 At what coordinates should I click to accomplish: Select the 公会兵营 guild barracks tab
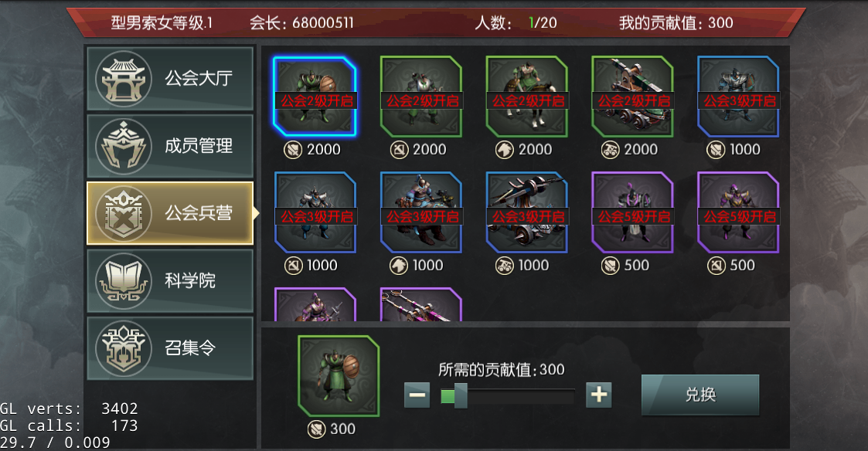170,213
